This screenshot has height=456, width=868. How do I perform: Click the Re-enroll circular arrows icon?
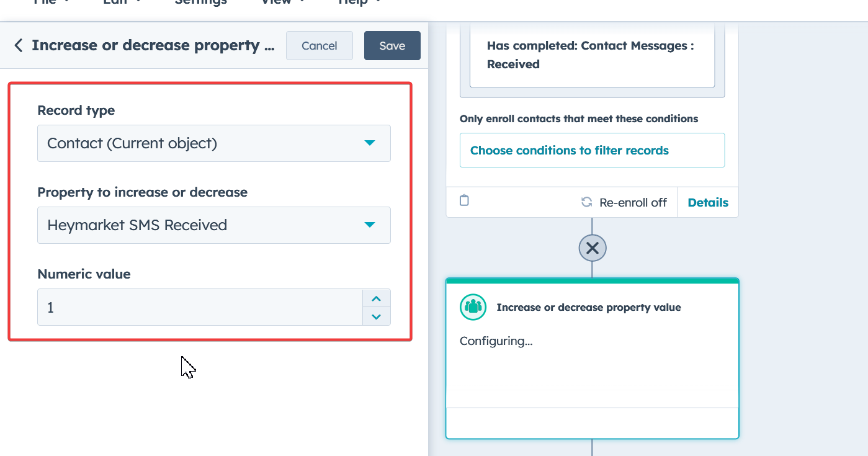pyautogui.click(x=586, y=202)
